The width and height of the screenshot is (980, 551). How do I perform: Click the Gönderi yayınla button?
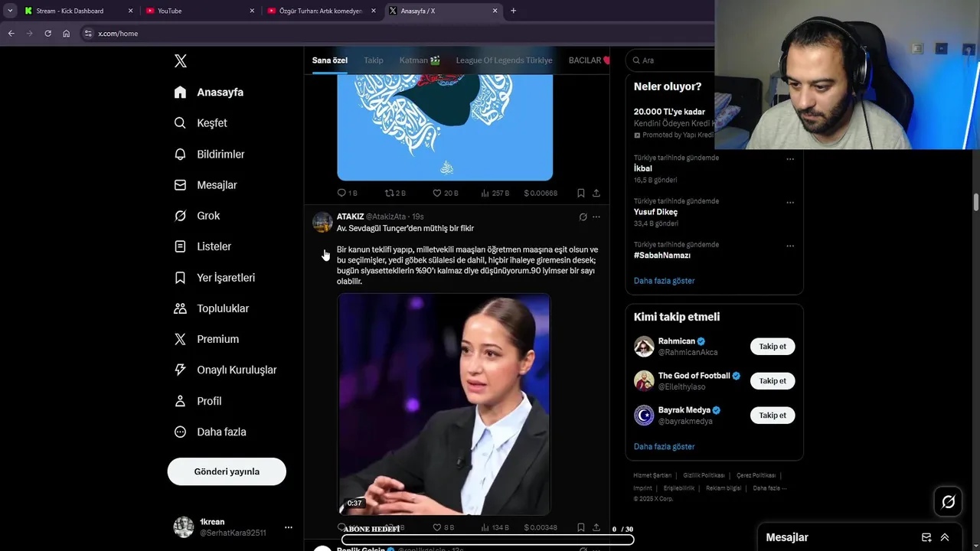[227, 471]
